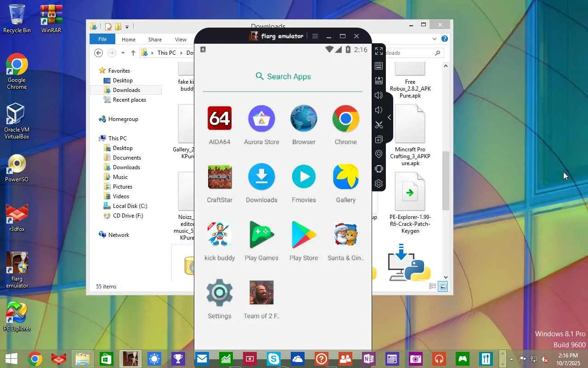Click Properties icon in Explorer quick access toolbar
Screen dimensions: 588x368
point(108,27)
